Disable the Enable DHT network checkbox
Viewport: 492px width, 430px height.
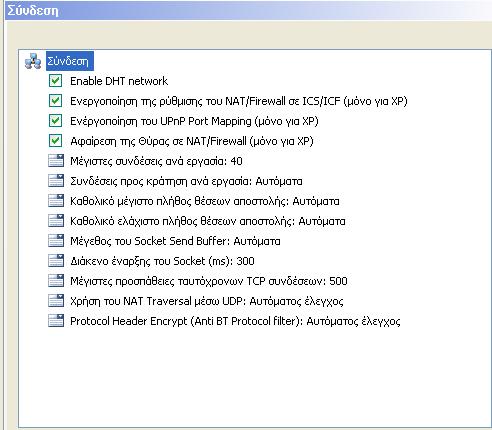55,81
